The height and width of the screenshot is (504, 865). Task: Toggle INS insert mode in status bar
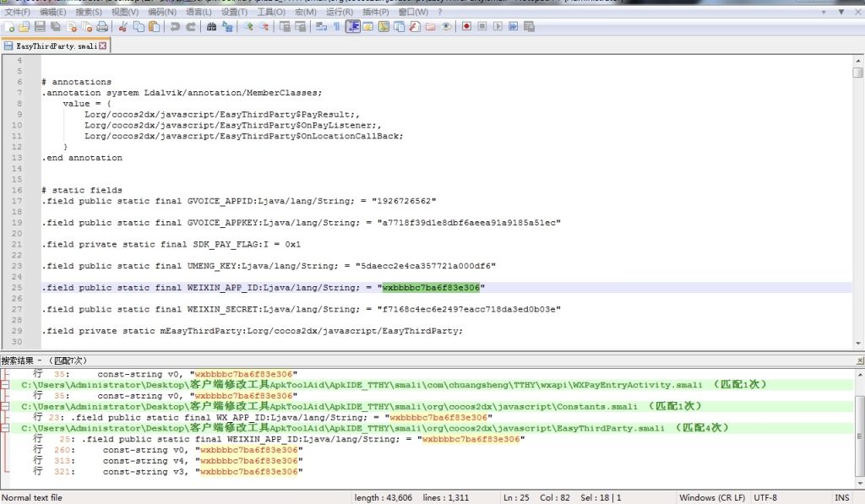[x=842, y=497]
